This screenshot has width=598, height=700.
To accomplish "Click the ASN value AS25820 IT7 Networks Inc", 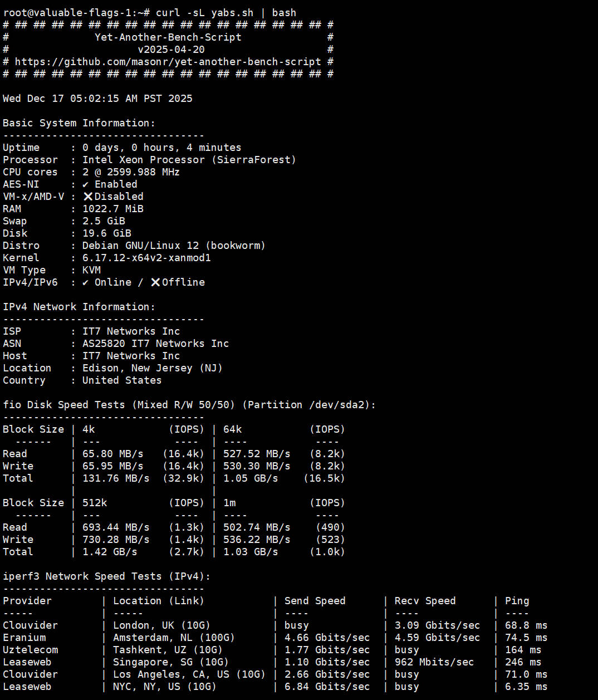I will pyautogui.click(x=155, y=344).
